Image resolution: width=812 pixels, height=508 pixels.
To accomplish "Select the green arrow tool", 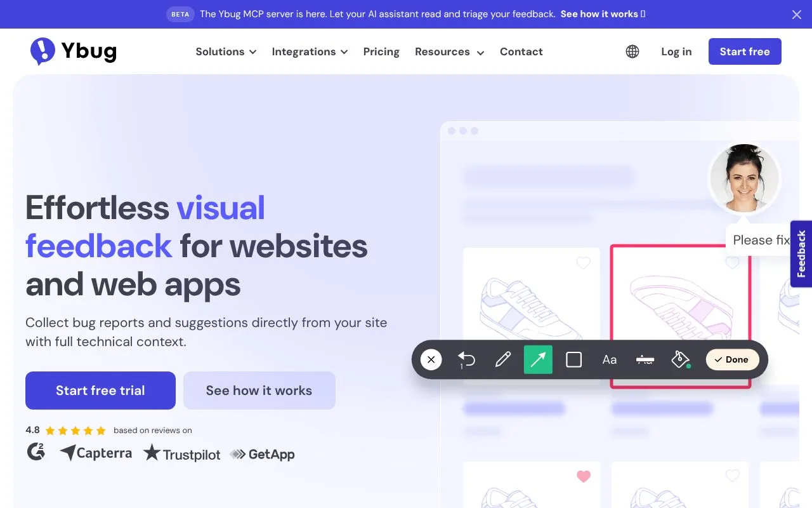I will click(x=538, y=360).
